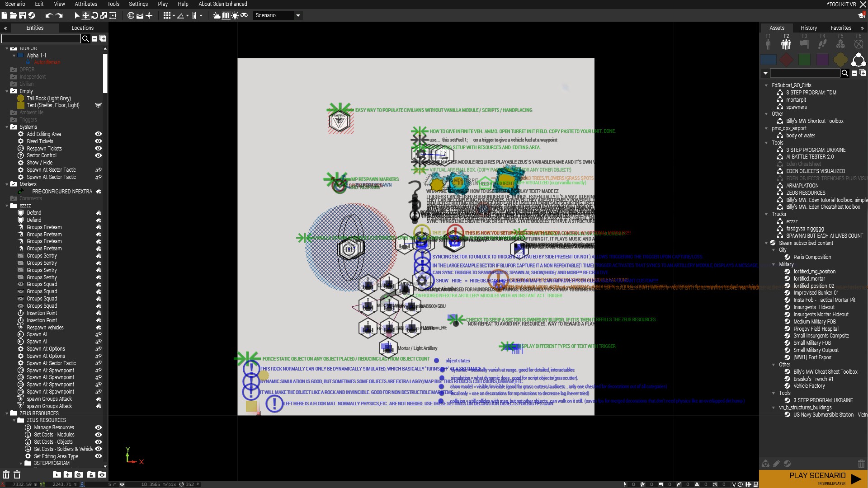Toggle the map globe view icon
The image size is (868, 488).
point(131,15)
